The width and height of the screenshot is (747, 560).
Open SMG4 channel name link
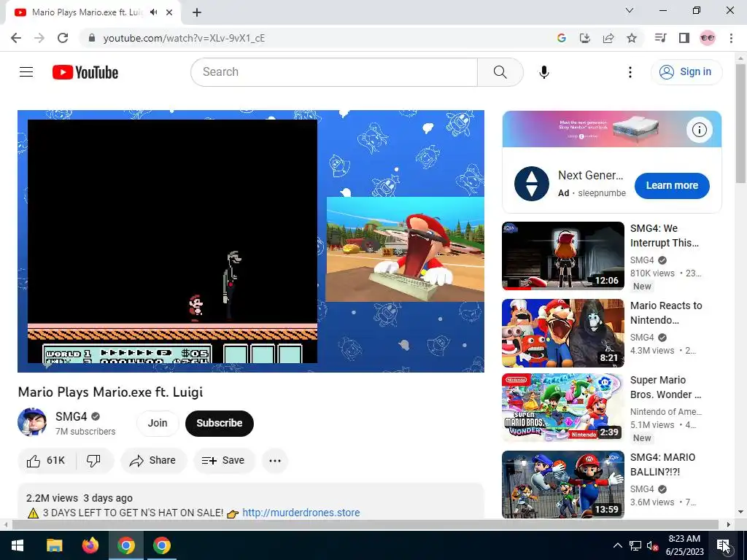71,416
